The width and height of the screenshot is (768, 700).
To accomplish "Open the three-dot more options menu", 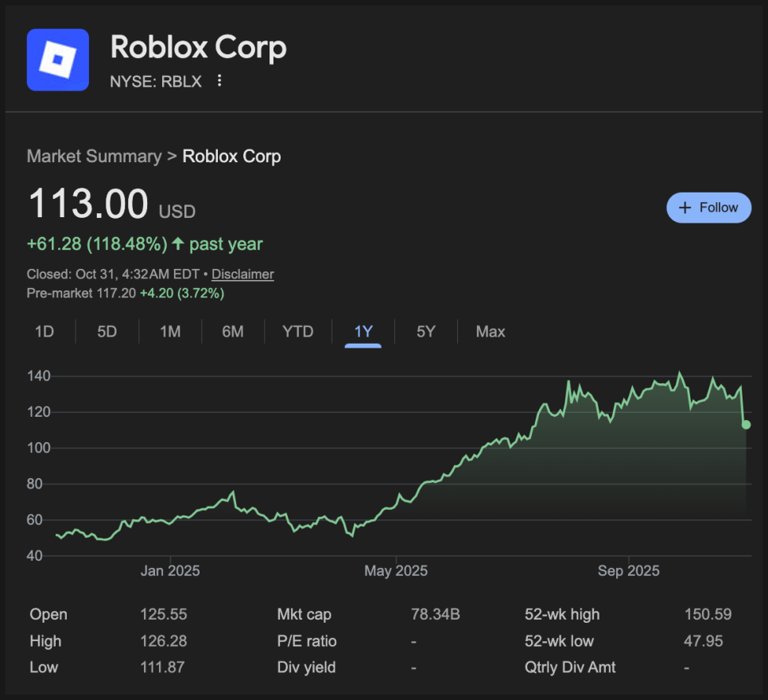I will 220,81.
